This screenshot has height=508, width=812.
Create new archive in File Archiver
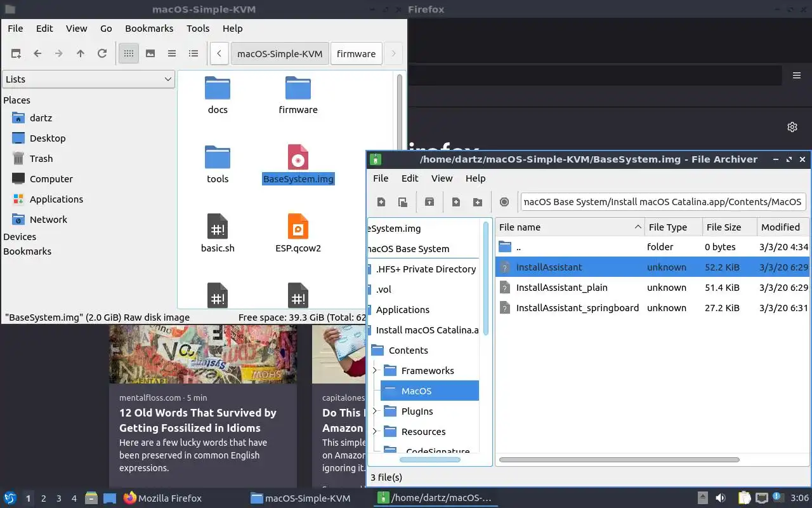[381, 202]
